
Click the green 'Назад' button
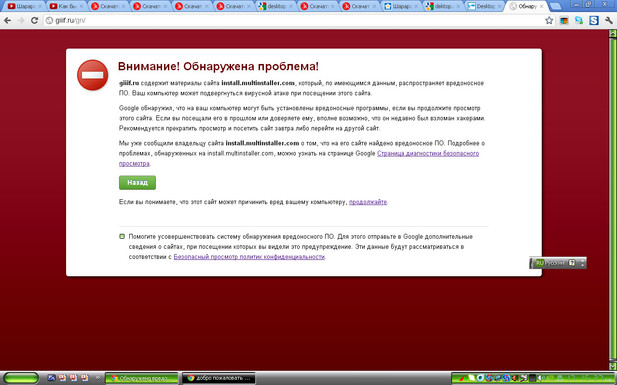137,183
